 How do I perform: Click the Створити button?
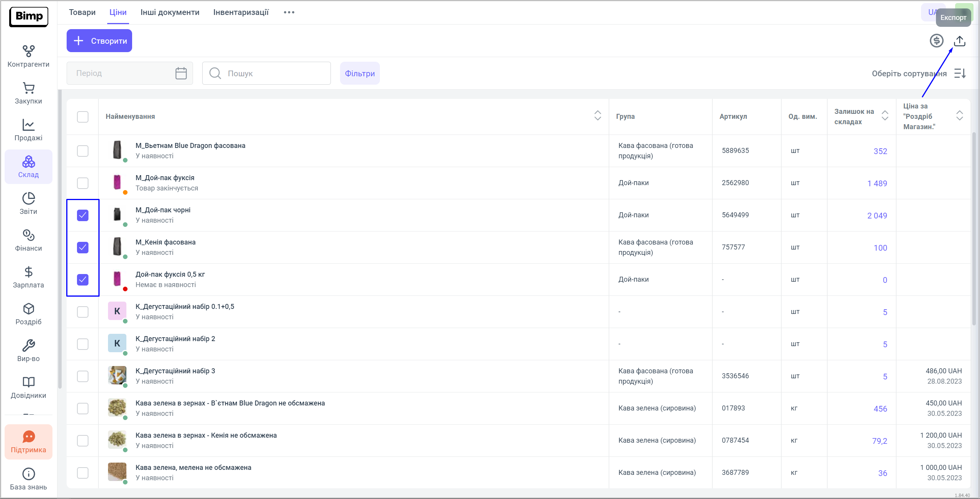coord(99,41)
